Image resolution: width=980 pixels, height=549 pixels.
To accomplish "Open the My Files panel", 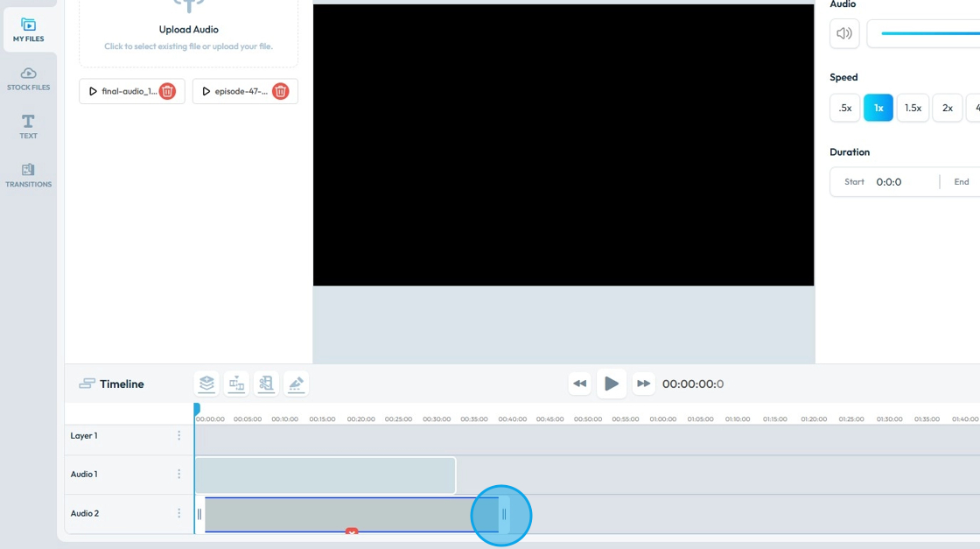I will pyautogui.click(x=28, y=30).
